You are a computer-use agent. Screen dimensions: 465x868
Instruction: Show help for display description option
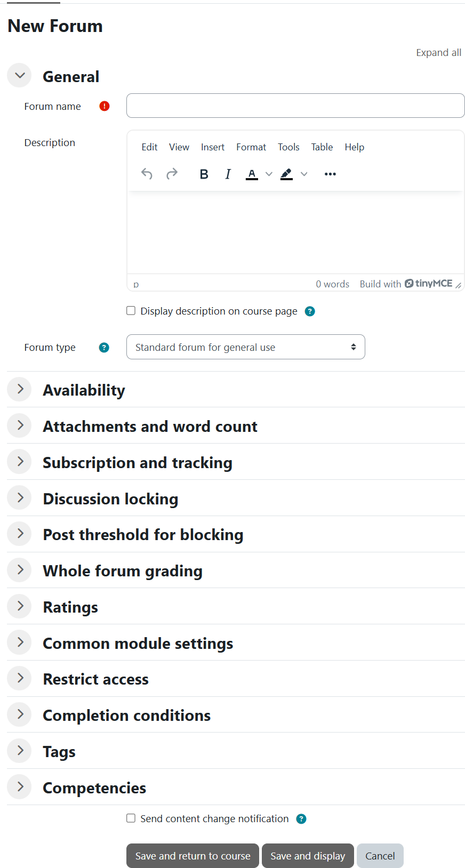click(310, 311)
